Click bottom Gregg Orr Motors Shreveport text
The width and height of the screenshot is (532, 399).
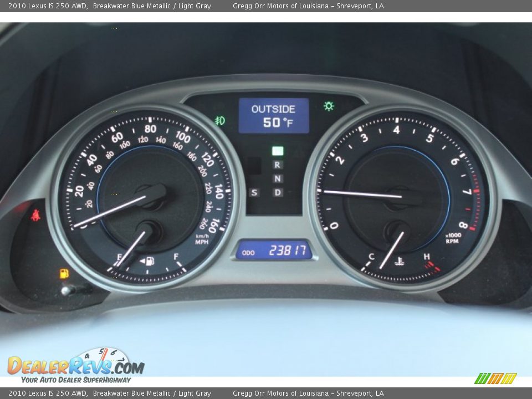[x=308, y=393]
